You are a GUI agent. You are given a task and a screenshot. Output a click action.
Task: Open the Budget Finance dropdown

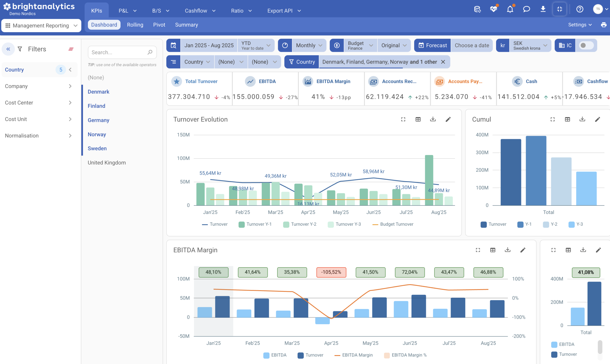tap(360, 45)
